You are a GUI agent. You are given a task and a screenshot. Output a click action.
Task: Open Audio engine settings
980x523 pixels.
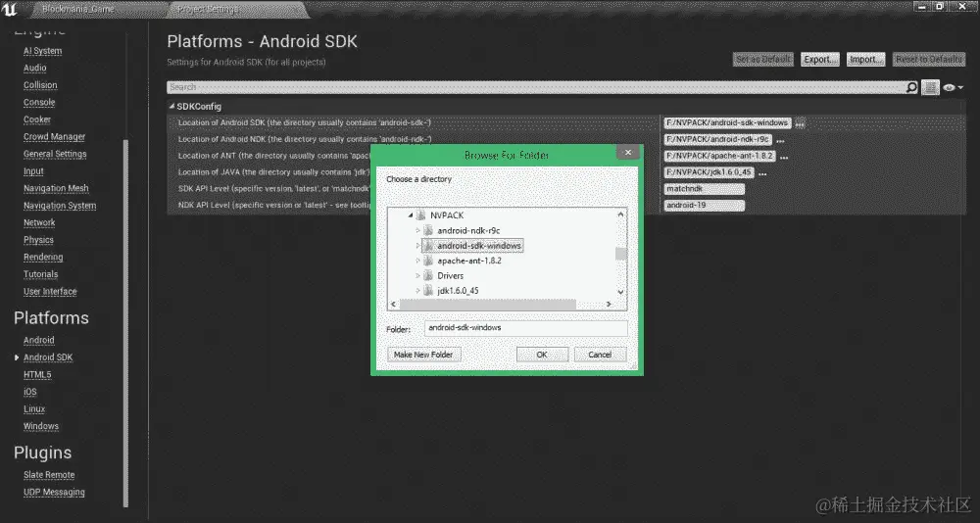click(35, 69)
